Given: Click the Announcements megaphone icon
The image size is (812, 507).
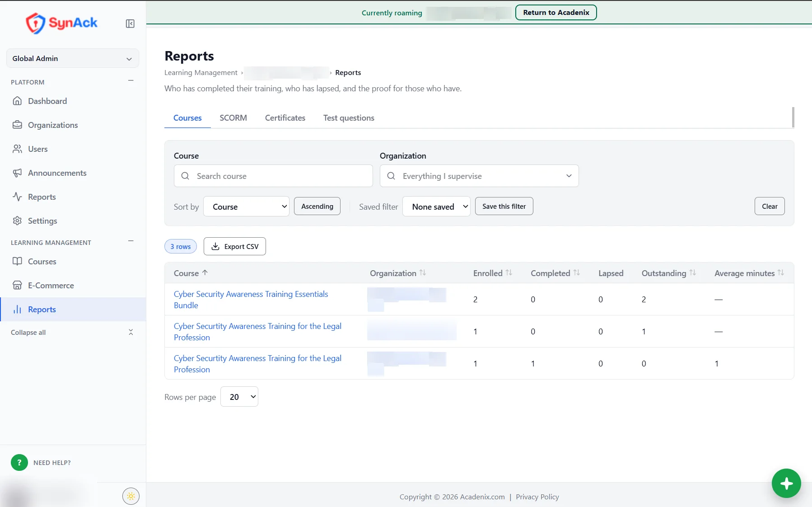Looking at the screenshot, I should (17, 173).
